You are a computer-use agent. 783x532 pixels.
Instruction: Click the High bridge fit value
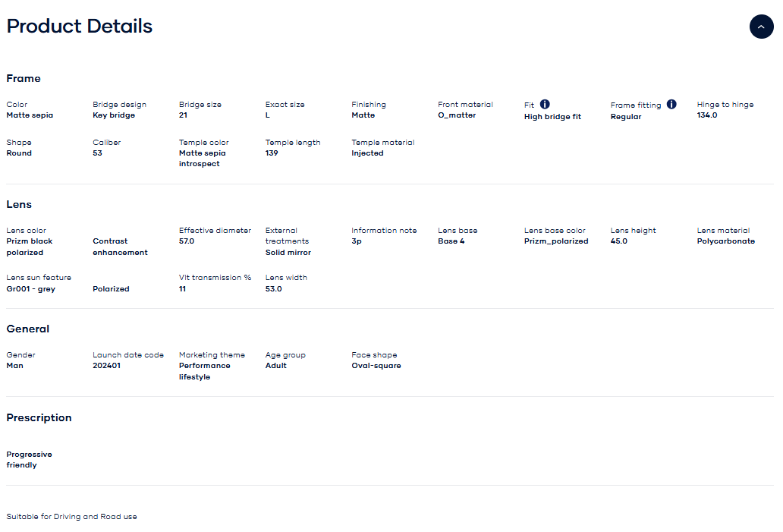[552, 117]
